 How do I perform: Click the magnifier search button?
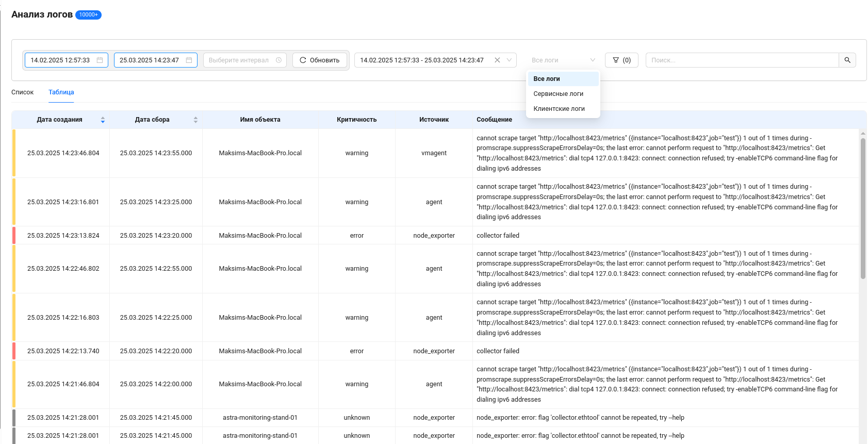point(847,60)
